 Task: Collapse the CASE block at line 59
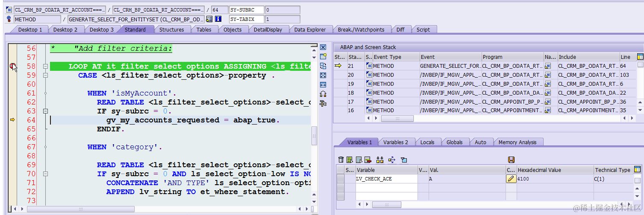point(45,75)
